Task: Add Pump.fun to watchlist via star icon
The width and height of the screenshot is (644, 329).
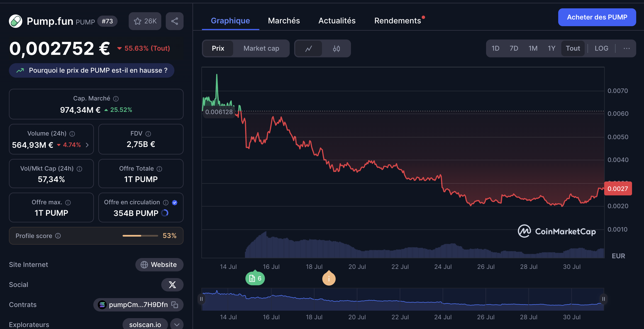Action: [x=138, y=21]
